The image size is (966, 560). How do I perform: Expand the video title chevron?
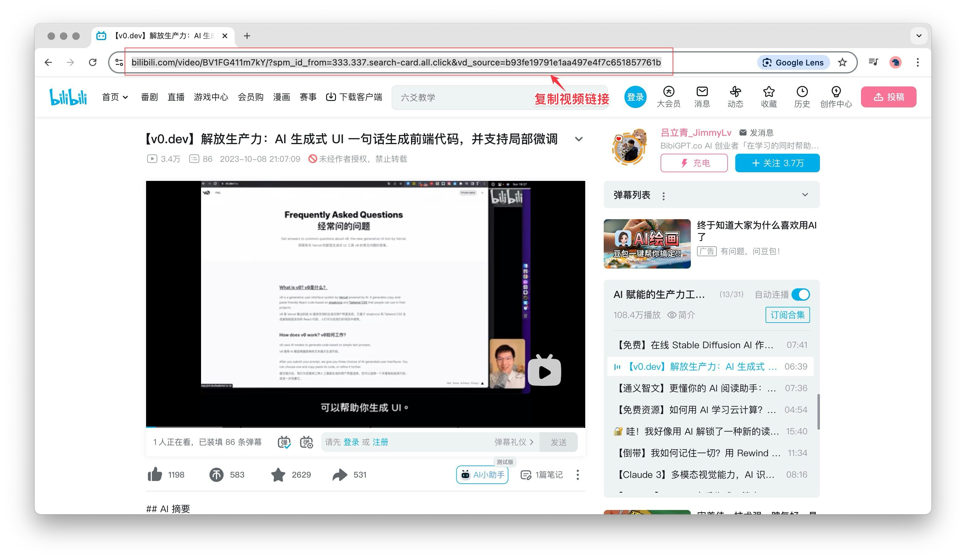tap(578, 139)
